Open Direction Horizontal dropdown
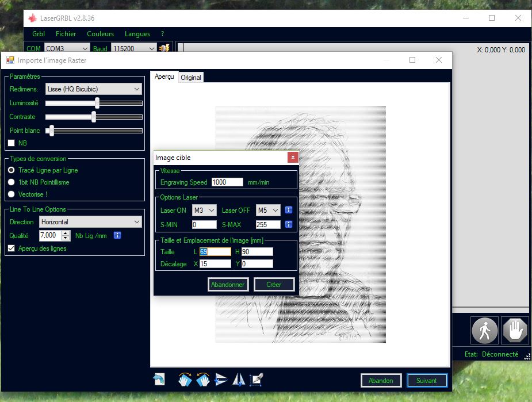Screen dimensions: 532x402 click(x=91, y=222)
